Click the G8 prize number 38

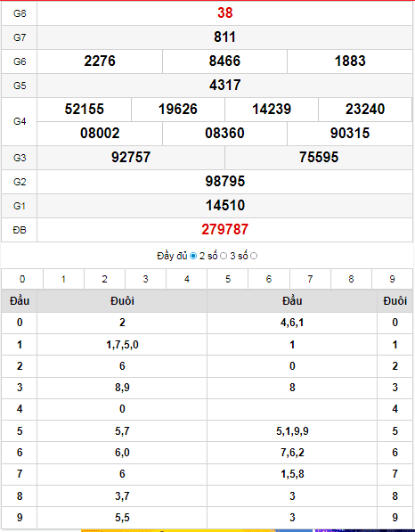tap(224, 12)
